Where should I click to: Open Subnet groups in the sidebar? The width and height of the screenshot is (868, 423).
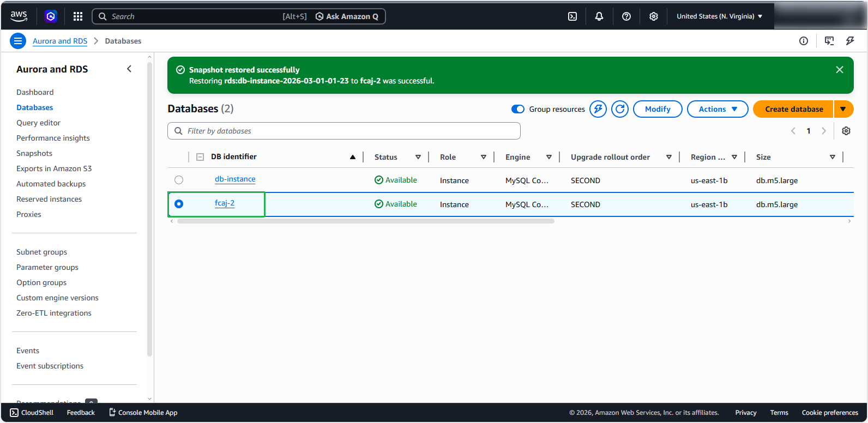[41, 252]
